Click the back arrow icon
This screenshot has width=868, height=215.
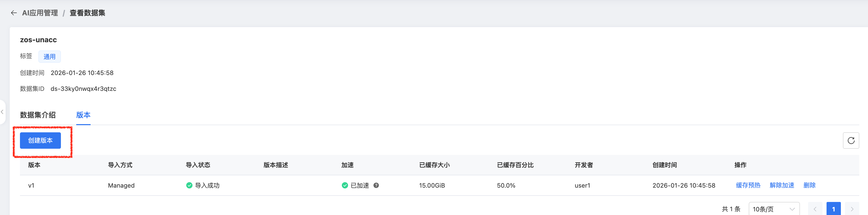(x=14, y=13)
